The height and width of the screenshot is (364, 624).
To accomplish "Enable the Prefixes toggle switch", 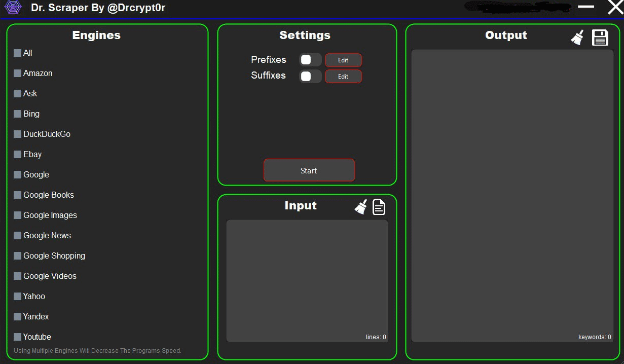I will [310, 59].
